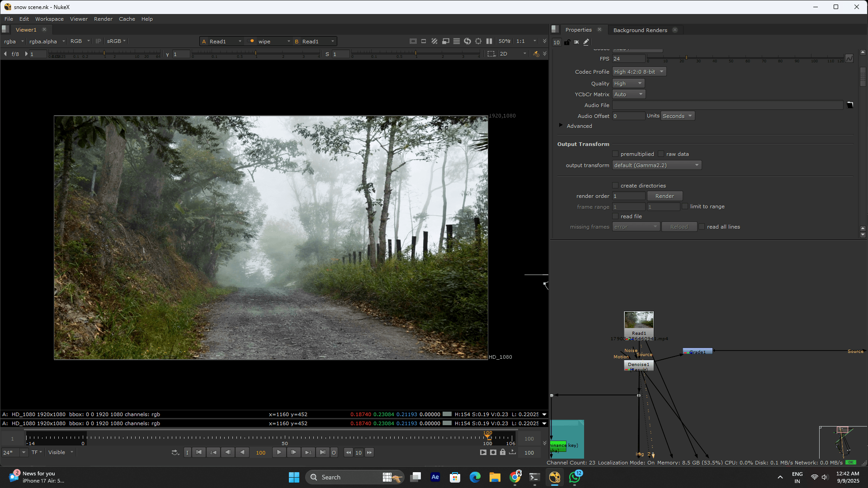
Task: Open the Workspace menu
Action: pyautogui.click(x=49, y=19)
